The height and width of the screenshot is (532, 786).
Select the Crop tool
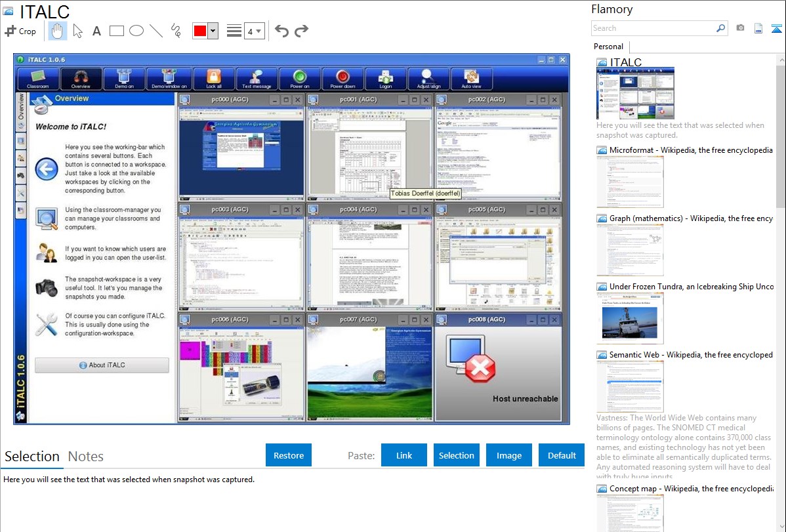20,31
